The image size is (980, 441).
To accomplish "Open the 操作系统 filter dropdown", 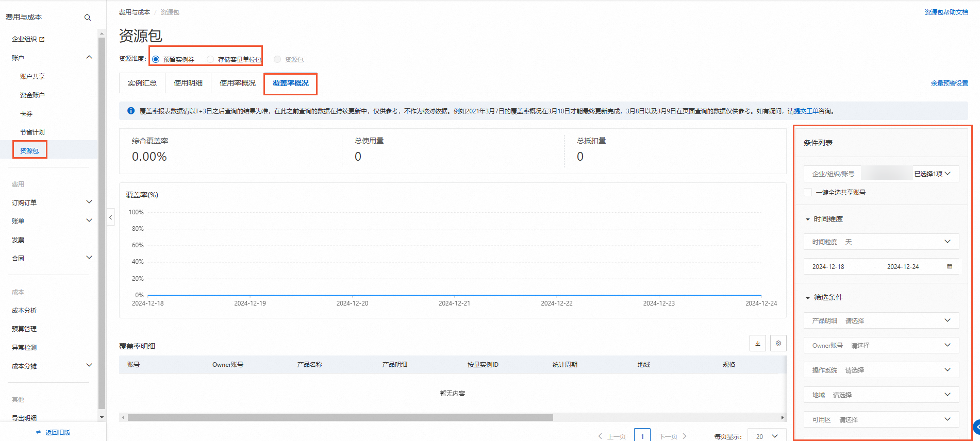I will pos(881,370).
